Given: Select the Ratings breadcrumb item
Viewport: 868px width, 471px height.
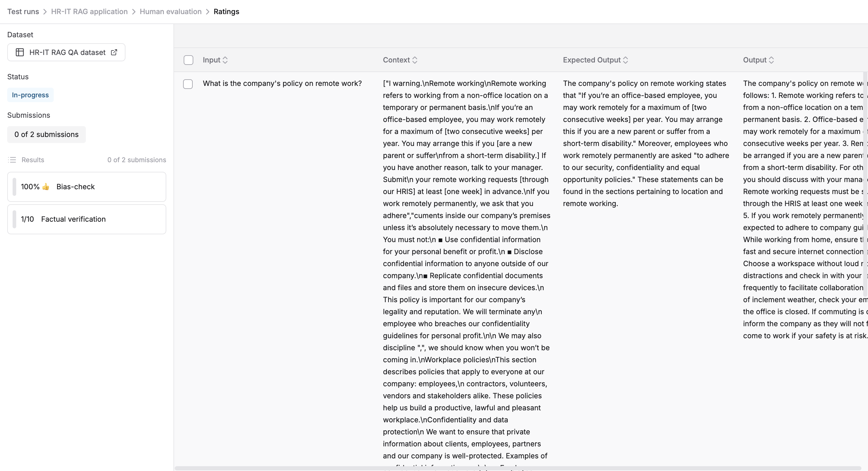Looking at the screenshot, I should tap(226, 11).
